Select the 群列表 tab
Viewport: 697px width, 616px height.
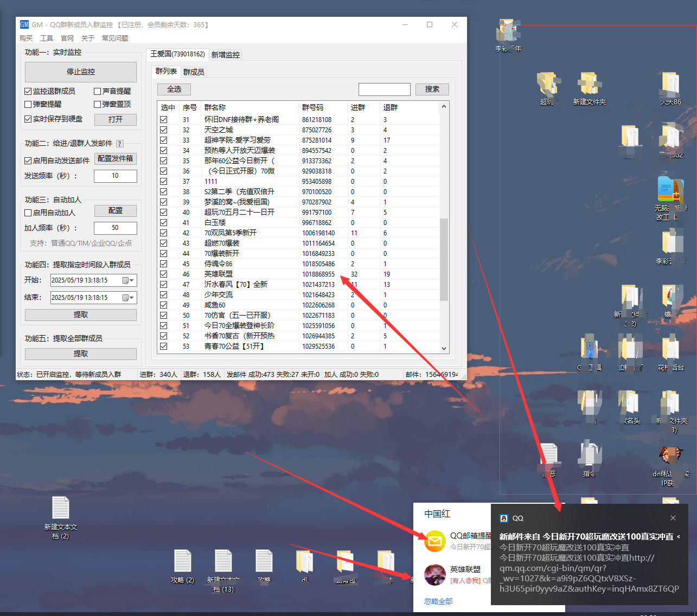pos(166,71)
